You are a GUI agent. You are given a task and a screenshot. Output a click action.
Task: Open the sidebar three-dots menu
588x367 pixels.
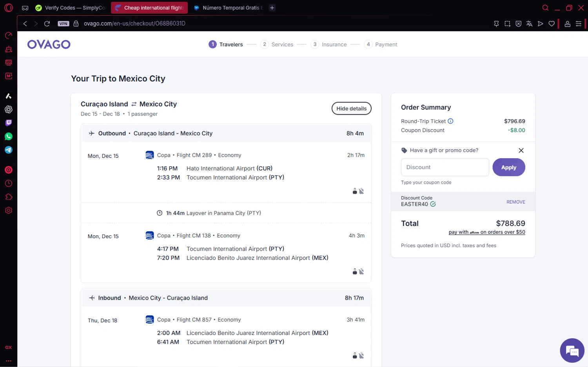click(x=9, y=361)
